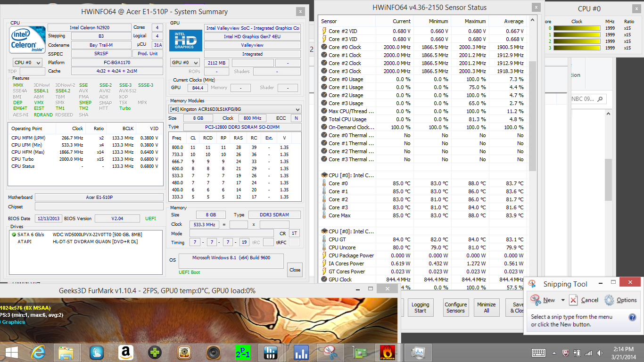Open the dandelion photo app on the taskbar
The width and height of the screenshot is (644, 362).
[x=184, y=353]
